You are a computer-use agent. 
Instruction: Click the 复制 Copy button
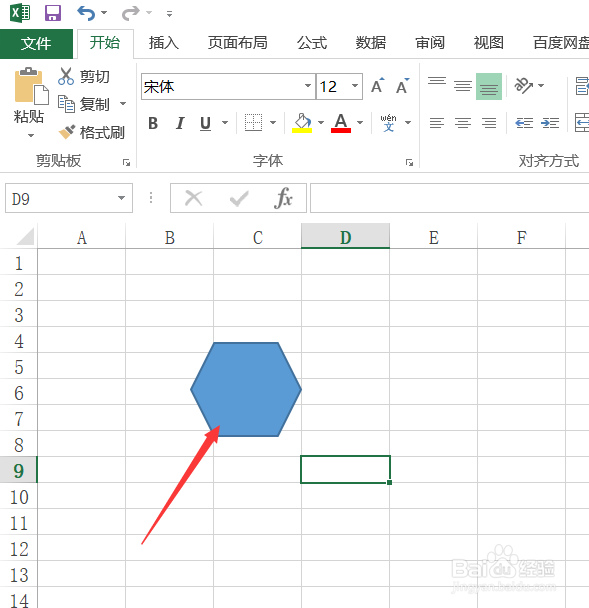click(x=84, y=104)
